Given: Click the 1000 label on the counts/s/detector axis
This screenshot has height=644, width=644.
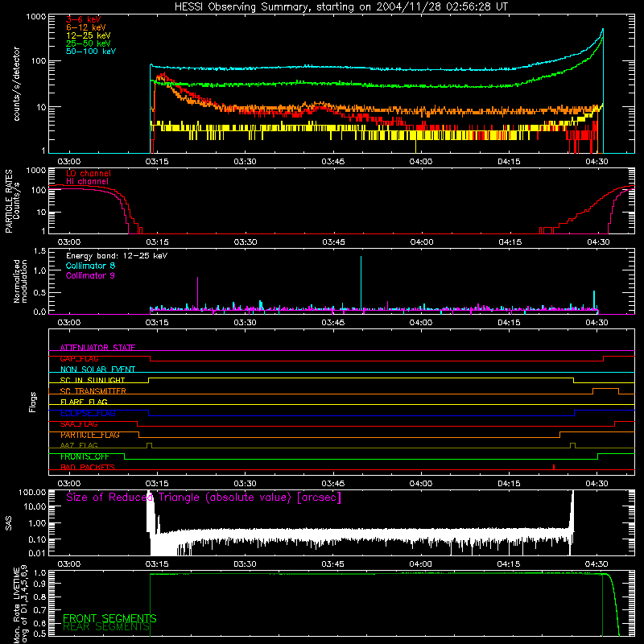Looking at the screenshot, I should [36, 17].
